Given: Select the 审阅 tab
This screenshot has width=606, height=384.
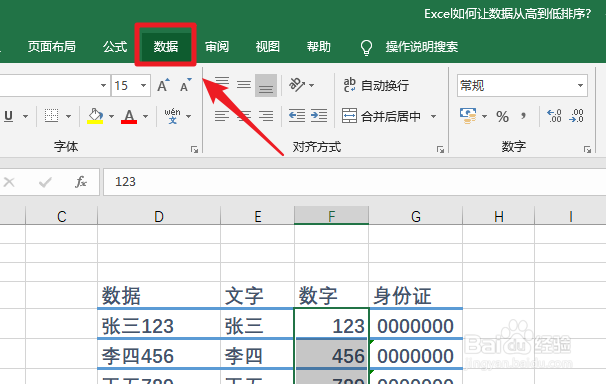Looking at the screenshot, I should tap(217, 46).
